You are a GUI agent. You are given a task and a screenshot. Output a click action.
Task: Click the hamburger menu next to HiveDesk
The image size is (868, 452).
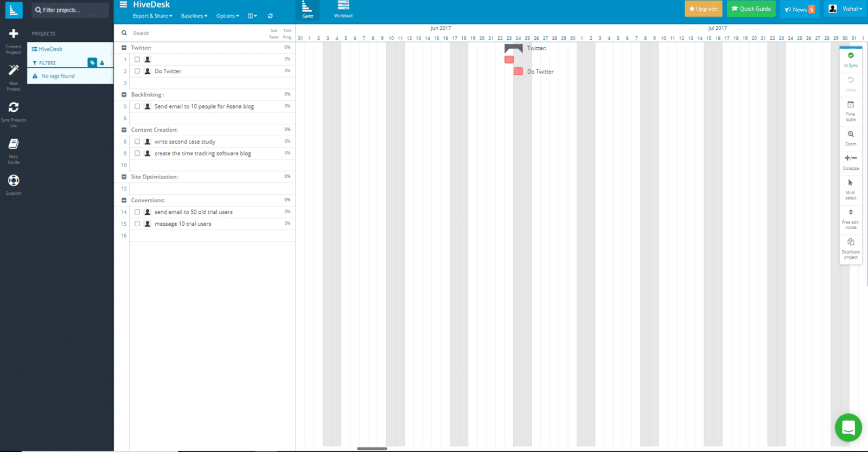point(123,4)
